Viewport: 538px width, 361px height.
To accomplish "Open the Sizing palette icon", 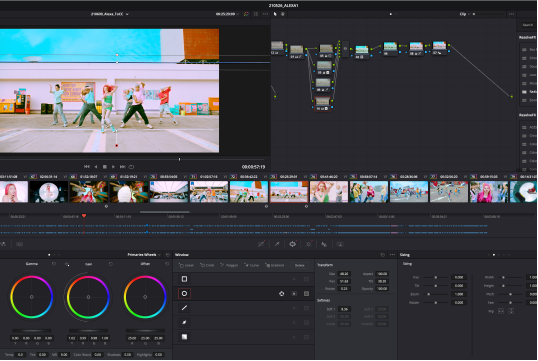I will click(x=340, y=244).
